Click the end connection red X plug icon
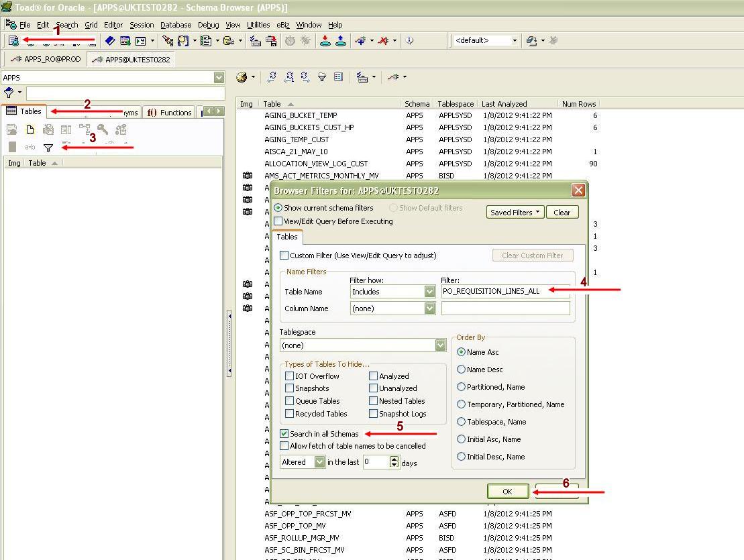 383,41
